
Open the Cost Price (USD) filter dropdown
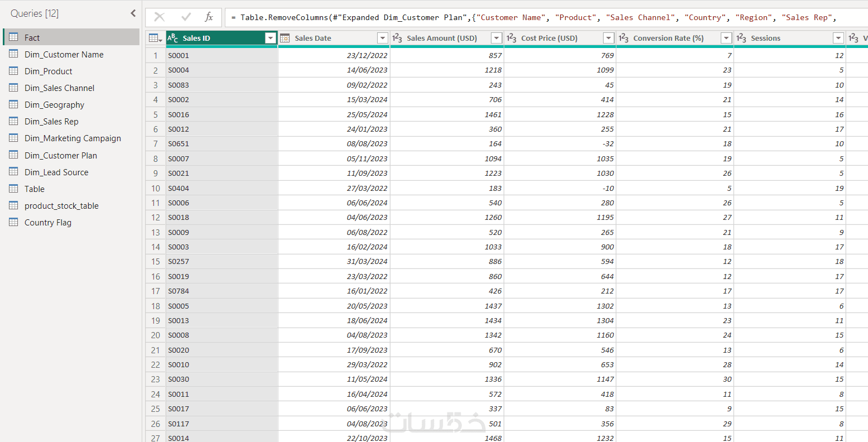tap(609, 38)
